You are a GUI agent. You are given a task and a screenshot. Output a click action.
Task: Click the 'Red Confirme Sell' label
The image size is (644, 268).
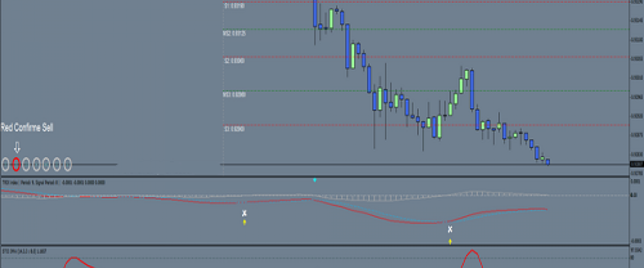click(x=27, y=128)
